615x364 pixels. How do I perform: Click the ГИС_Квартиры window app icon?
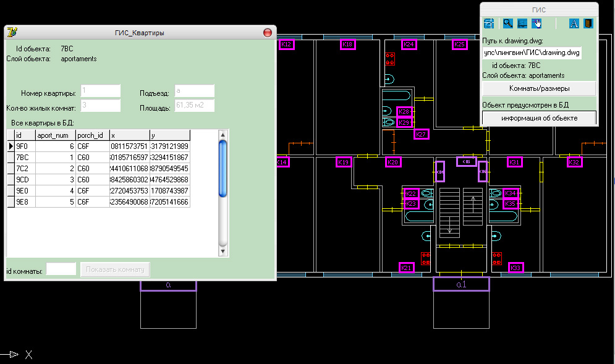(x=11, y=32)
